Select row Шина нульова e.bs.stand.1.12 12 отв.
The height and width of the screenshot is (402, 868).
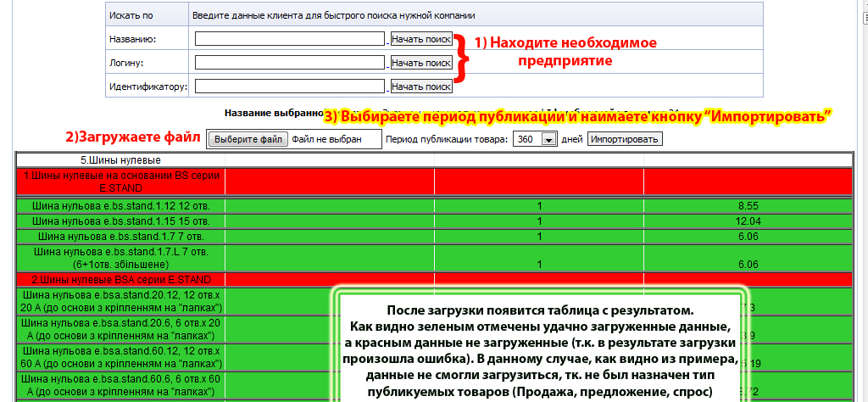tap(120, 205)
